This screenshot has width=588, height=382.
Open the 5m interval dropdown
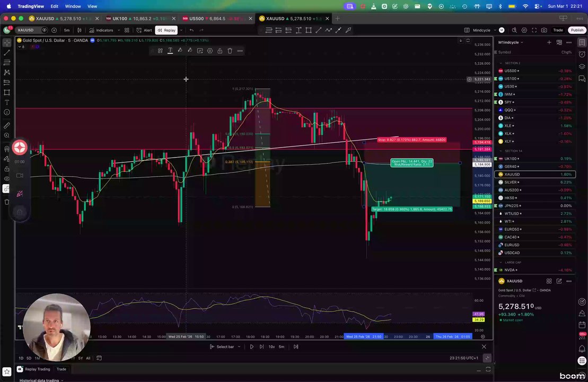point(67,30)
